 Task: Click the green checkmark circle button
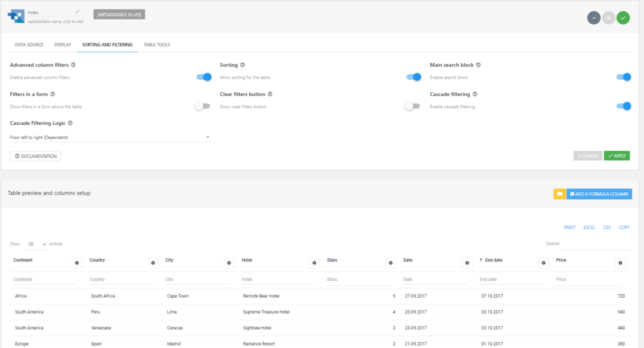tap(623, 18)
